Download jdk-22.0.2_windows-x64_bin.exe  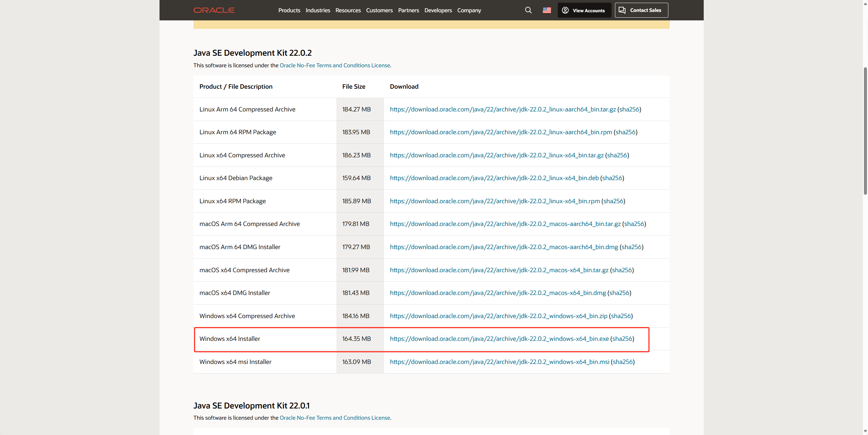point(499,339)
